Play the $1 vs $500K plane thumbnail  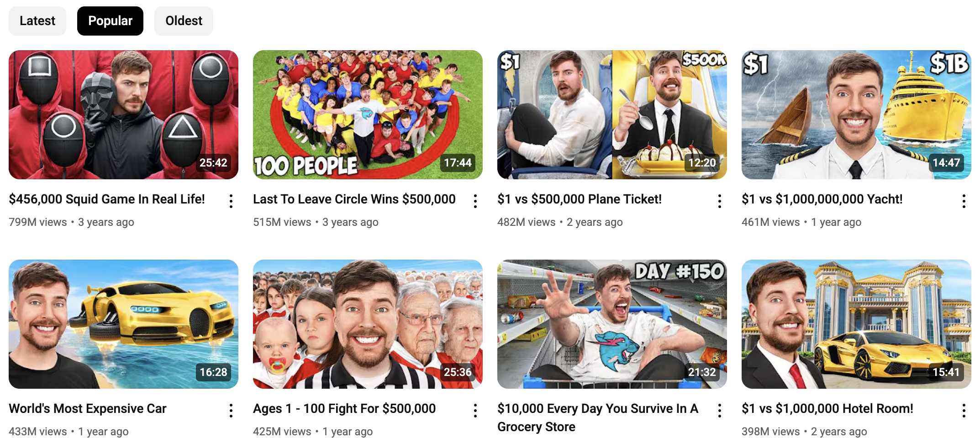pyautogui.click(x=612, y=115)
